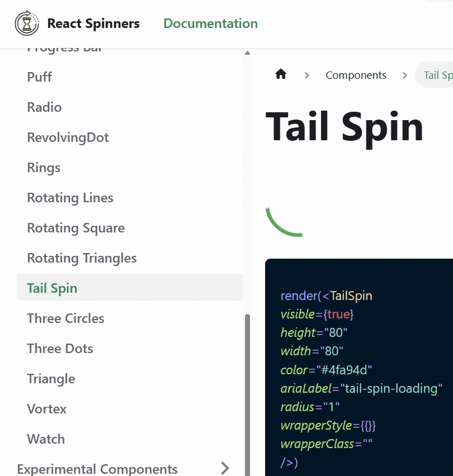Image resolution: width=453 pixels, height=476 pixels.
Task: Open the Three Dots page
Action: click(60, 349)
